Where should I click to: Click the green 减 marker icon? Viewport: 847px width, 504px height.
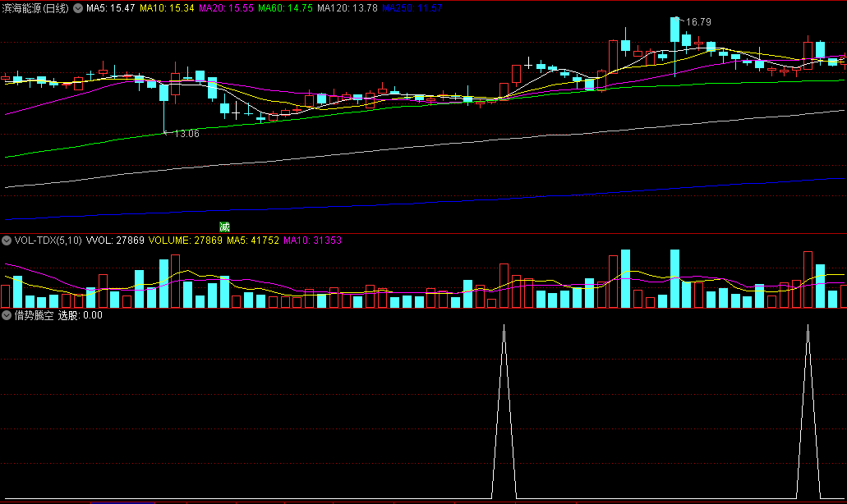click(x=225, y=227)
